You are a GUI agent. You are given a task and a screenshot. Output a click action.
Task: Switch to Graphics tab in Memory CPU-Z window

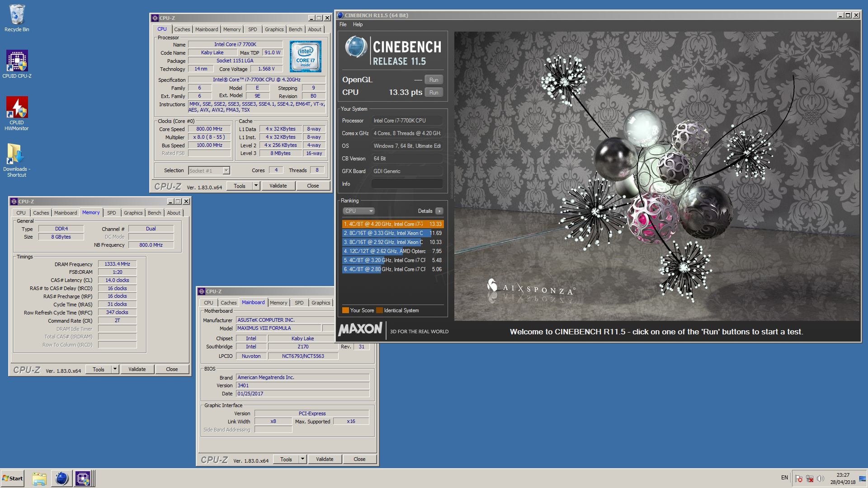click(x=133, y=213)
